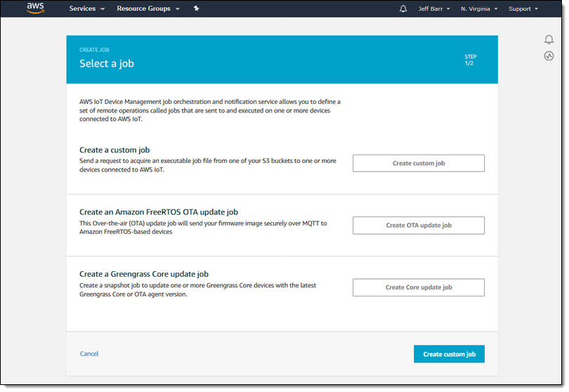This screenshot has width=569, height=392.
Task: Open the Support menu
Action: pyautogui.click(x=523, y=9)
